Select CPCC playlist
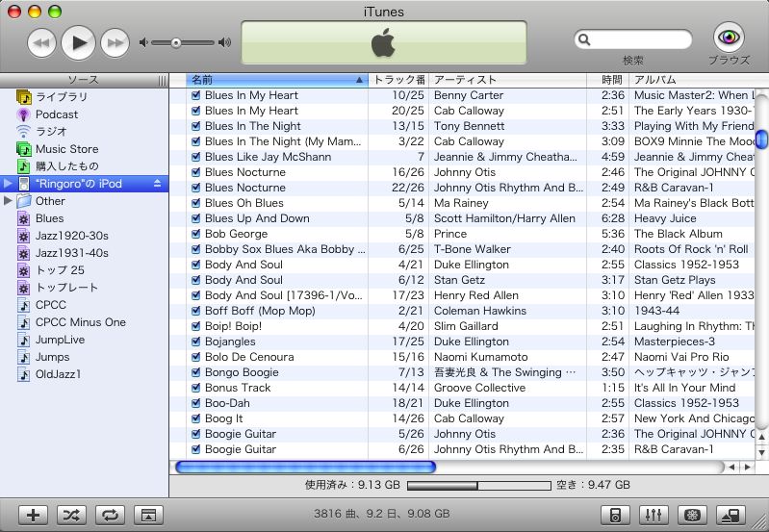Image resolution: width=769 pixels, height=532 pixels. 85,305
